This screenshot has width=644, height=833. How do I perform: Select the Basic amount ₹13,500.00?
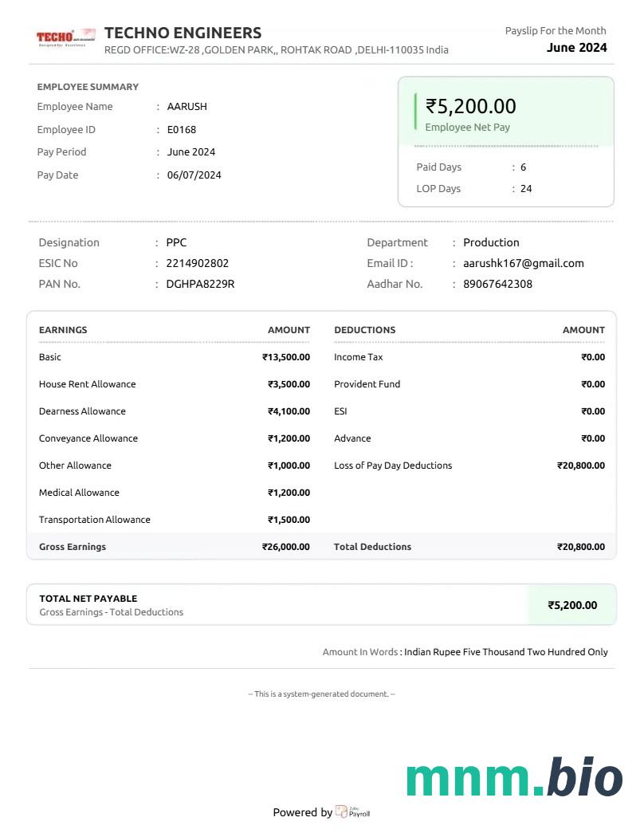coord(286,357)
